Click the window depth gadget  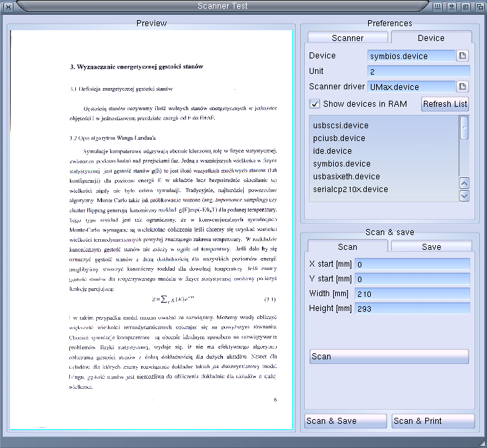(x=480, y=7)
